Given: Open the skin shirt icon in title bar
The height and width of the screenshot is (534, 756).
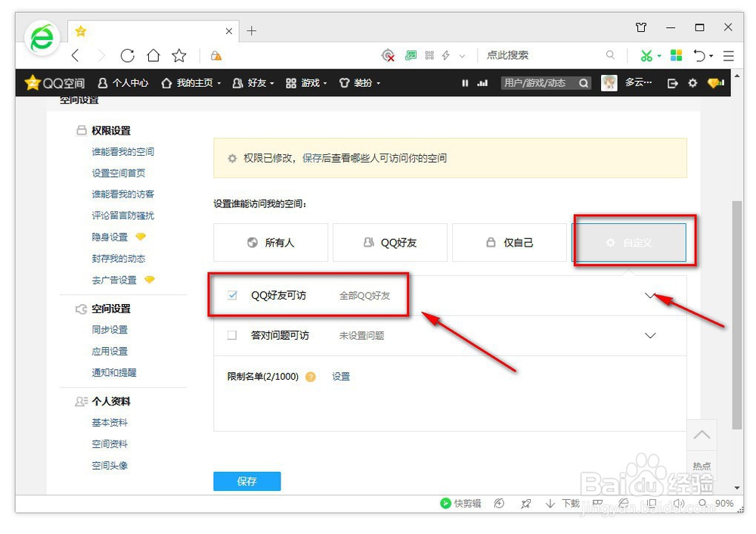Looking at the screenshot, I should [641, 27].
